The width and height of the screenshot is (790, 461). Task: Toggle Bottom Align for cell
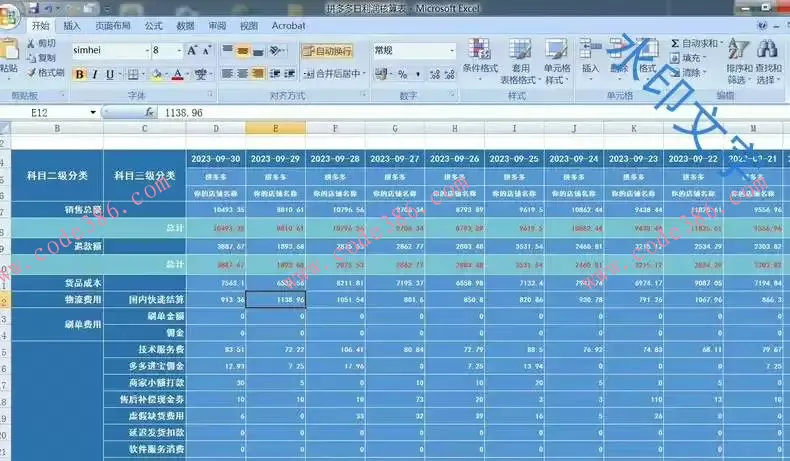[258, 50]
